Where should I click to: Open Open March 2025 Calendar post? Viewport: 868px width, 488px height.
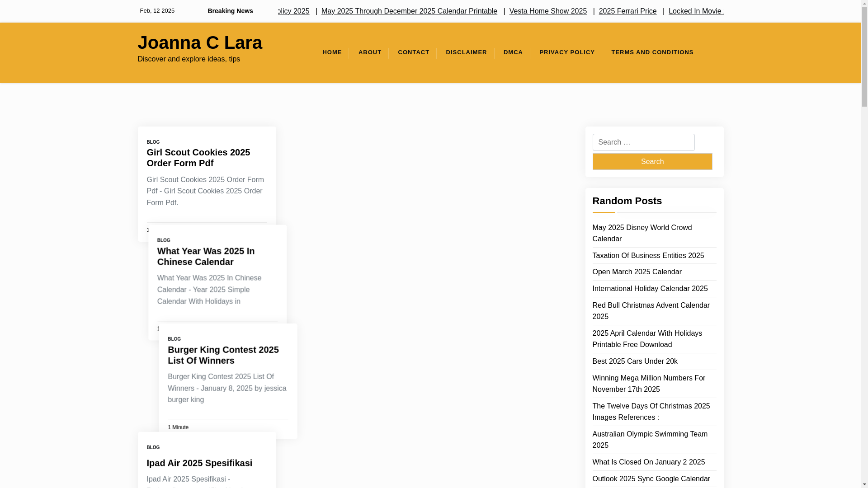637,272
